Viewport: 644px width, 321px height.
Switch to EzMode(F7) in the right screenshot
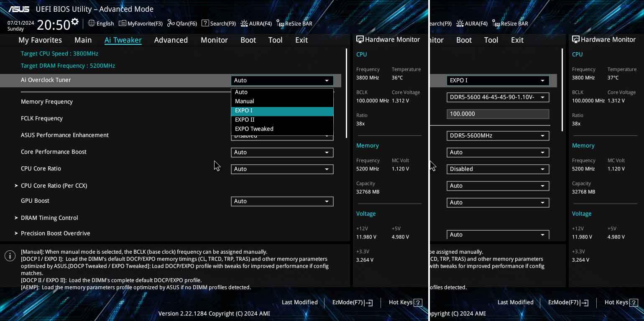568,302
